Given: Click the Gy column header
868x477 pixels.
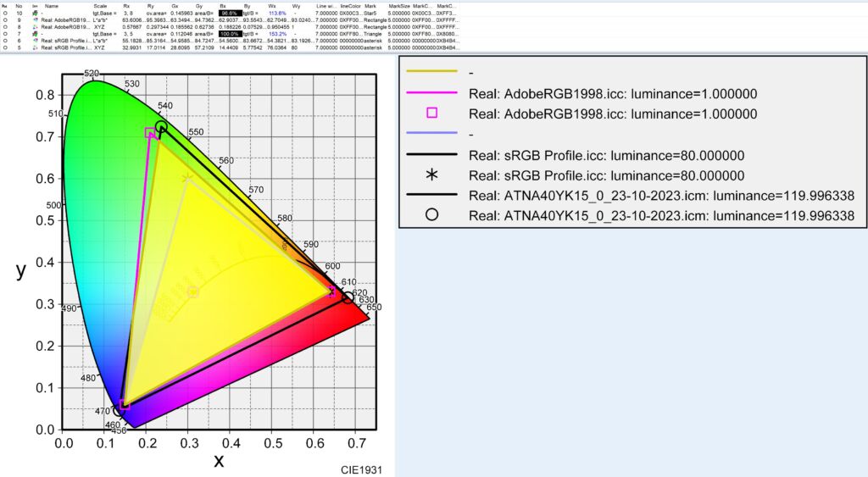Looking at the screenshot, I should (x=198, y=6).
